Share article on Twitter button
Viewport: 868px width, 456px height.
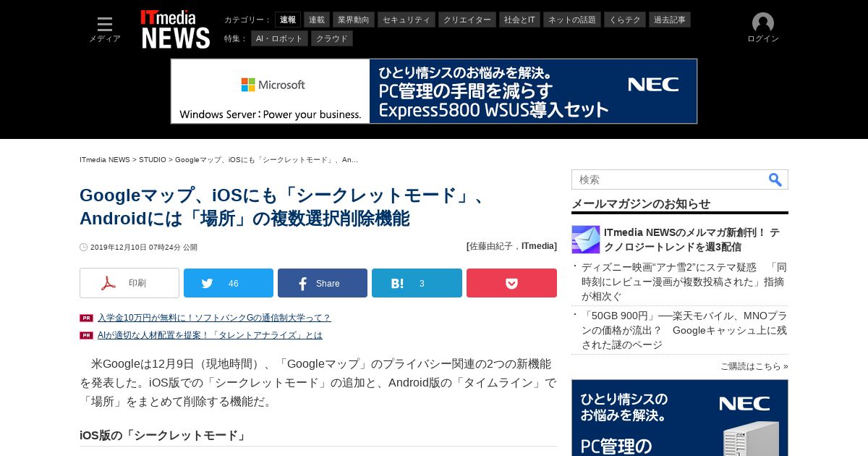[x=229, y=283]
